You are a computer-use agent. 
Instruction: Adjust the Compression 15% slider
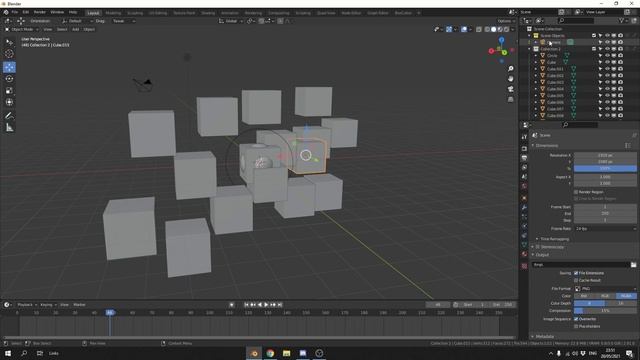tap(605, 311)
